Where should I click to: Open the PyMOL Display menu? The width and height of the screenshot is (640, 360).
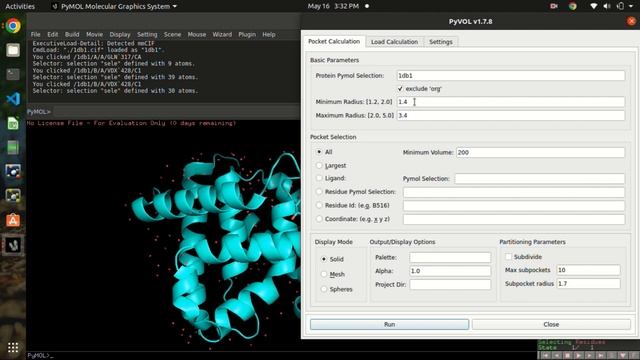120,35
